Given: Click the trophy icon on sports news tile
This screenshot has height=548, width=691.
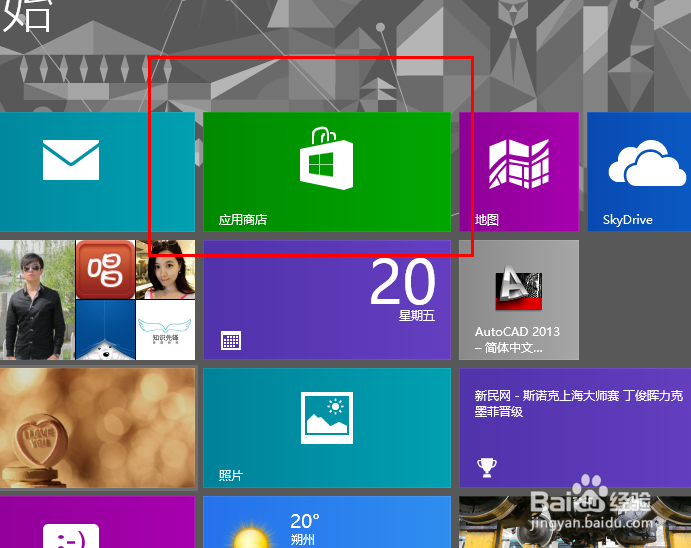Looking at the screenshot, I should (487, 468).
